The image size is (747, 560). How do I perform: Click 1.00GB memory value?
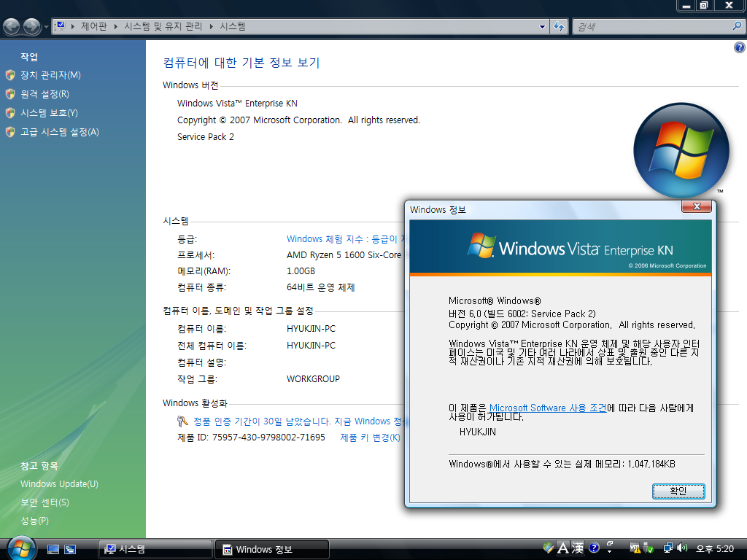coord(301,271)
